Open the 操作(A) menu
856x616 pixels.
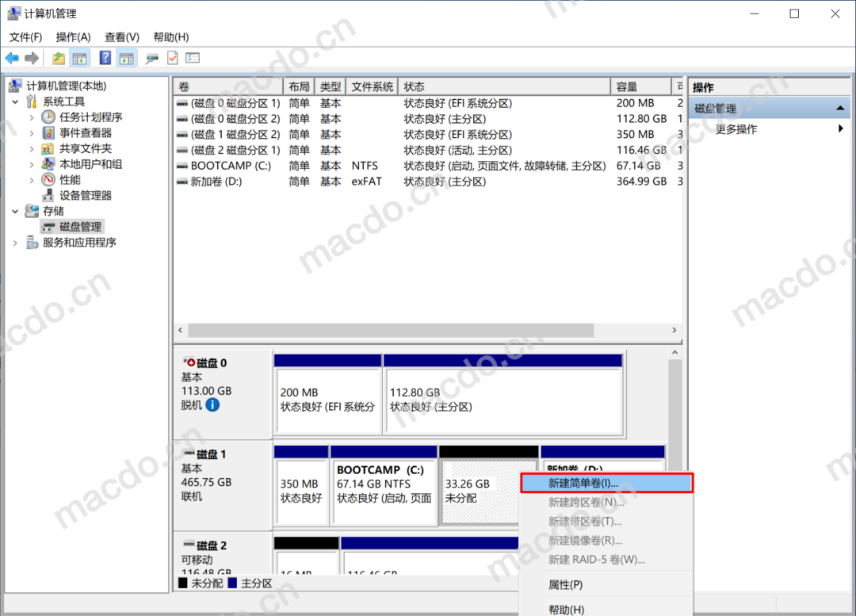pyautogui.click(x=73, y=37)
